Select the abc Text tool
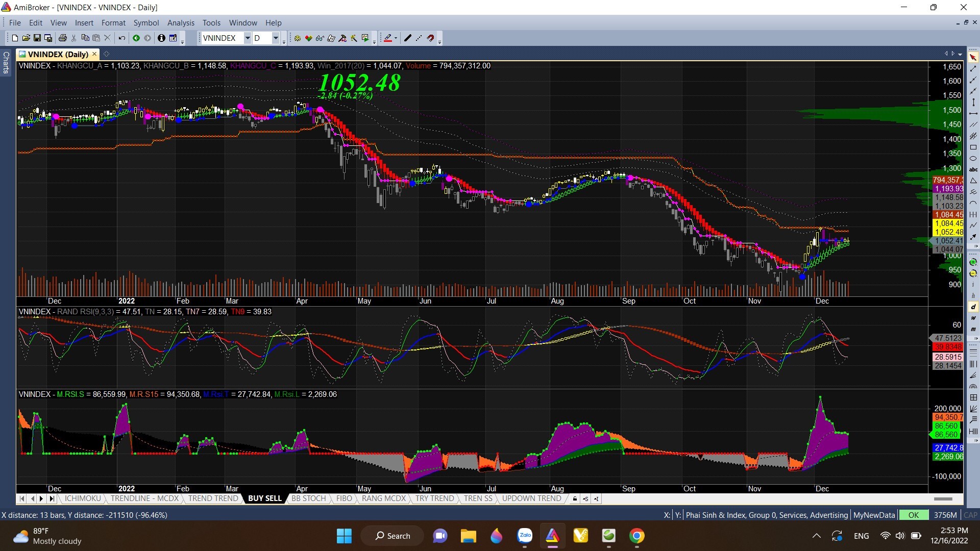980x551 pixels. (973, 169)
